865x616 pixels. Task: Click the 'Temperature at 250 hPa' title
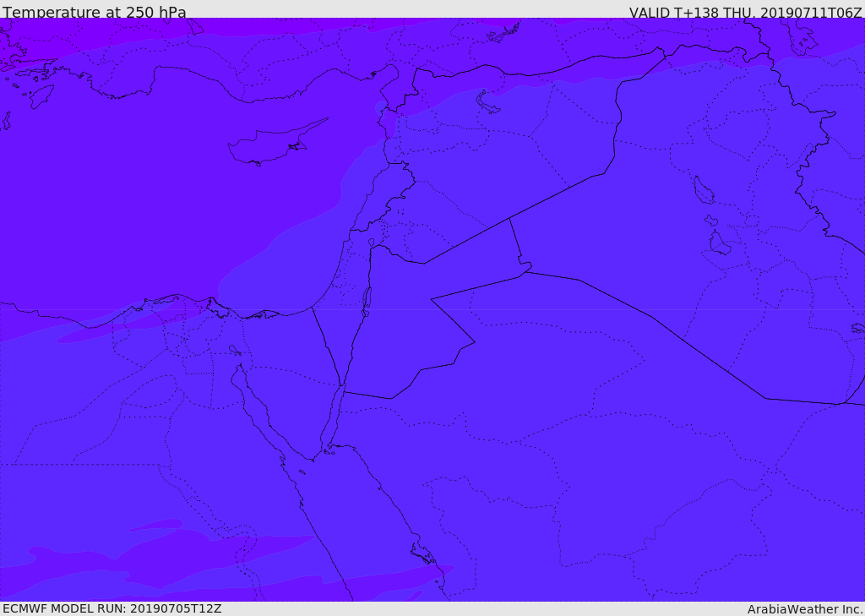(95, 12)
